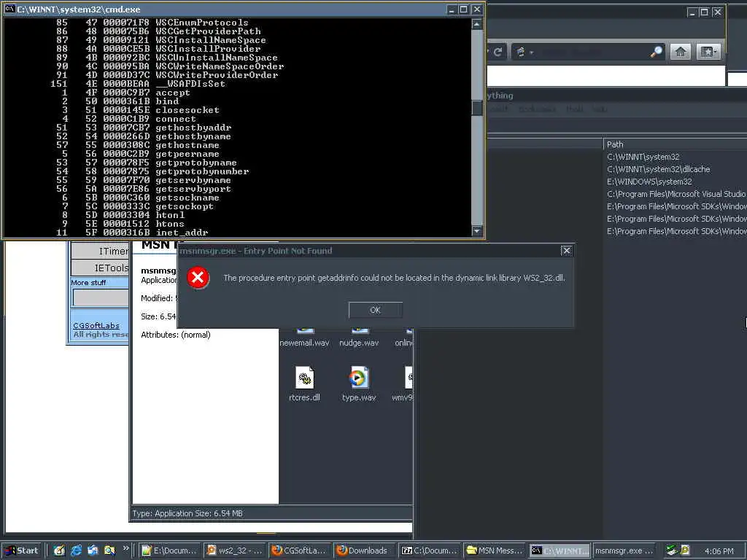The width and height of the screenshot is (747, 560).
Task: Follow the CGSoftLabs link
Action: pos(96,325)
